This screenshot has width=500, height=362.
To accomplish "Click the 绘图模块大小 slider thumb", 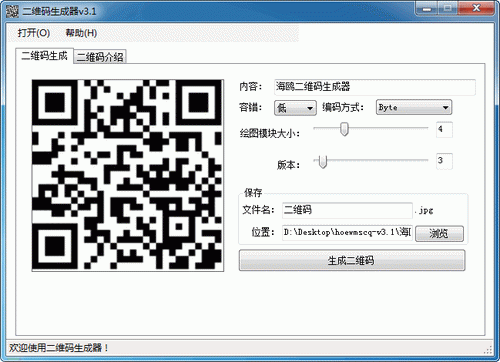I will (x=344, y=129).
